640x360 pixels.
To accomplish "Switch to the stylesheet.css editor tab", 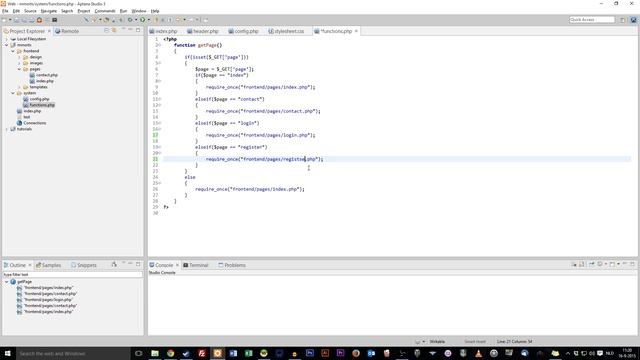I will point(286,31).
